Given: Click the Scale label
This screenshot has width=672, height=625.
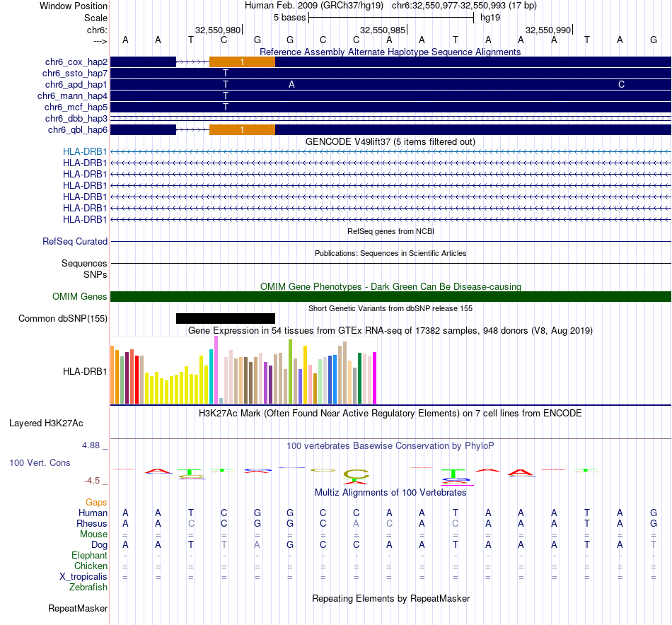Looking at the screenshot, I should click(x=95, y=18).
